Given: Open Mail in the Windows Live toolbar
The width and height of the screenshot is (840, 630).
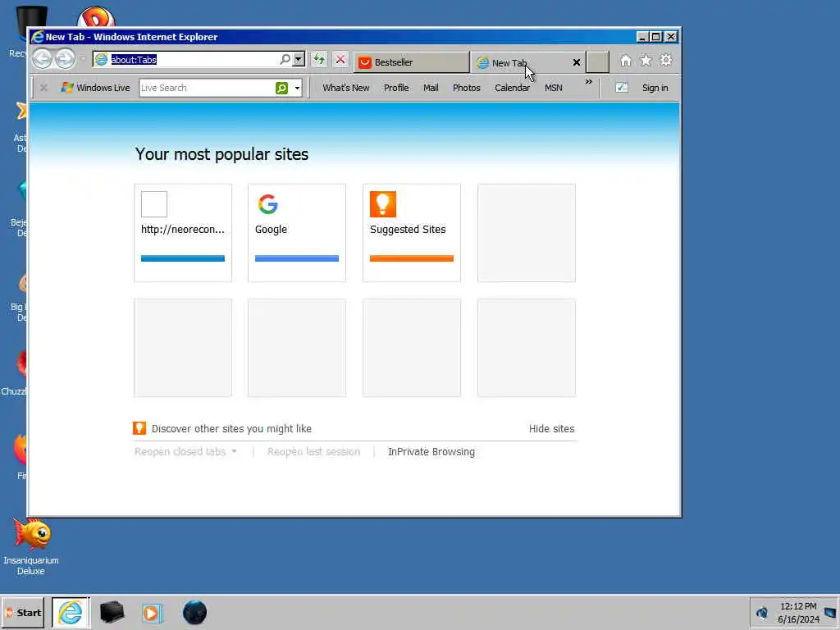Looking at the screenshot, I should 431,87.
